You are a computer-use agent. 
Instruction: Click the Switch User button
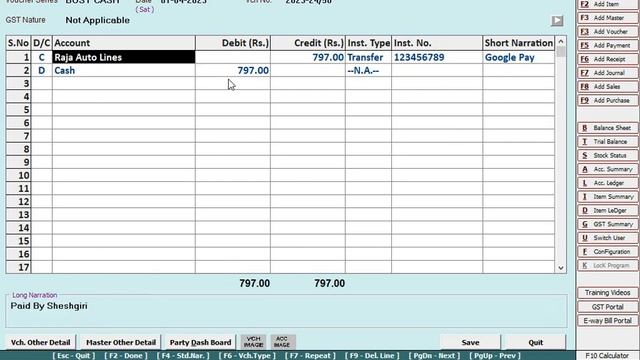coord(608,238)
